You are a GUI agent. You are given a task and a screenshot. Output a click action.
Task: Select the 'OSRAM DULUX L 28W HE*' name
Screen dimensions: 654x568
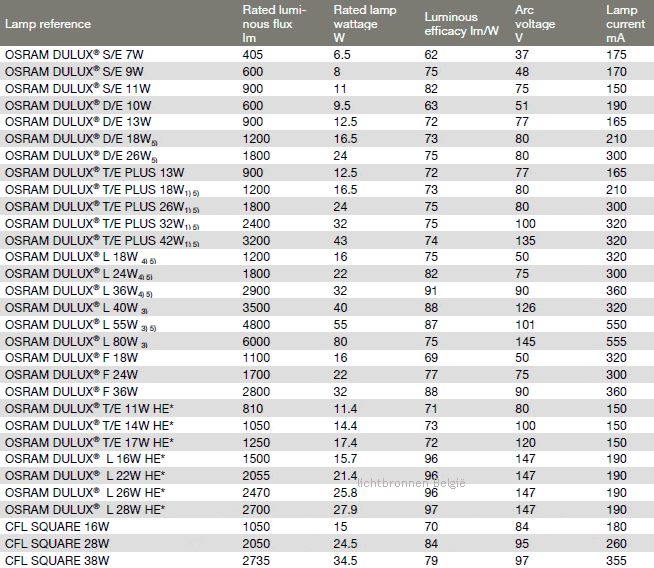(85, 510)
